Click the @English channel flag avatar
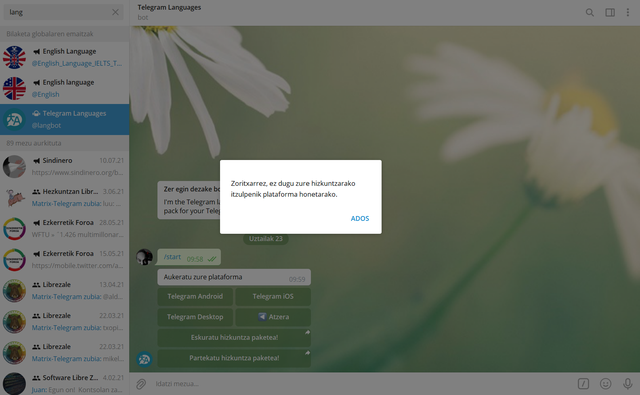 (x=14, y=88)
